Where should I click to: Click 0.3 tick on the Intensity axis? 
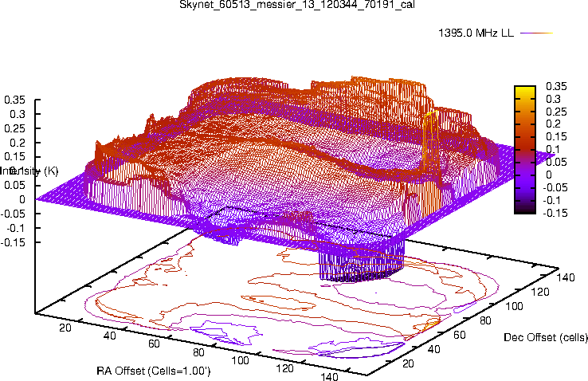[18, 114]
